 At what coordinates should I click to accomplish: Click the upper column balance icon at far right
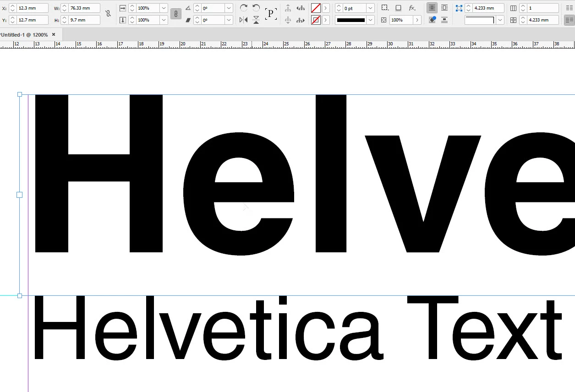point(570,8)
